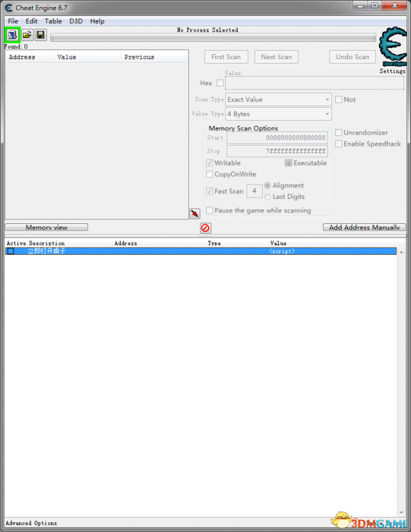Open the File menu
Viewport: 411px width, 532px height.
point(13,21)
